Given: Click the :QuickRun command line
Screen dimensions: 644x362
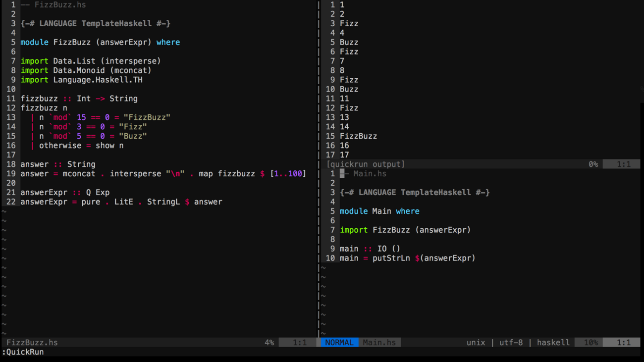Looking at the screenshot, I should pyautogui.click(x=23, y=352).
